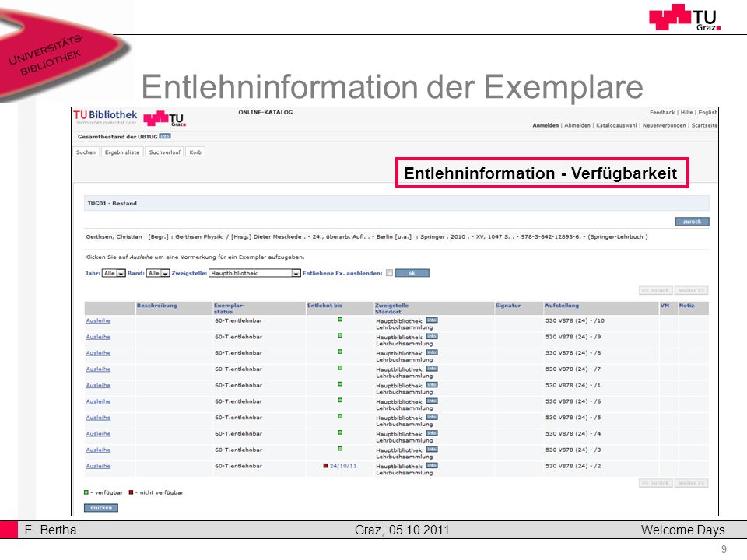Click Ausleihe link for copy /6
This screenshot has height=560, width=747.
(x=98, y=402)
